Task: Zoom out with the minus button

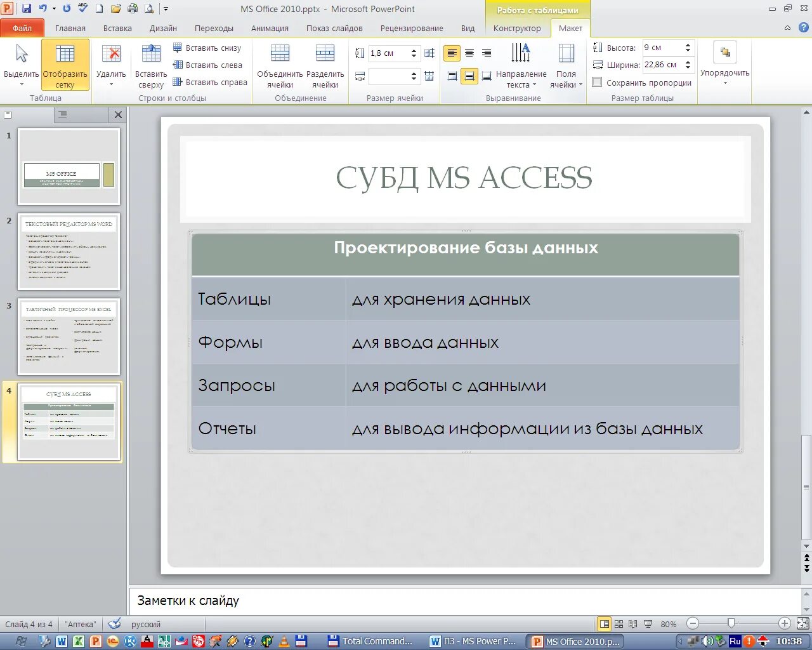Action: click(x=693, y=624)
